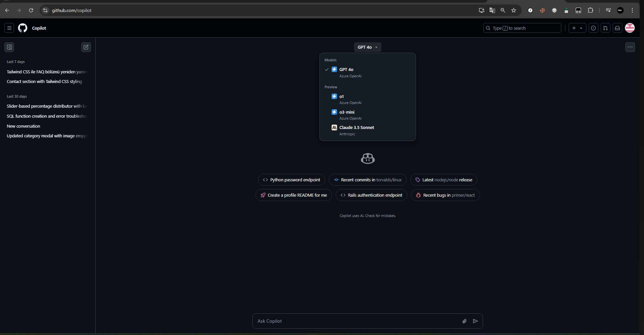This screenshot has width=644, height=335.
Task: Open the conversation options ellipsis menu
Action: coord(630,47)
